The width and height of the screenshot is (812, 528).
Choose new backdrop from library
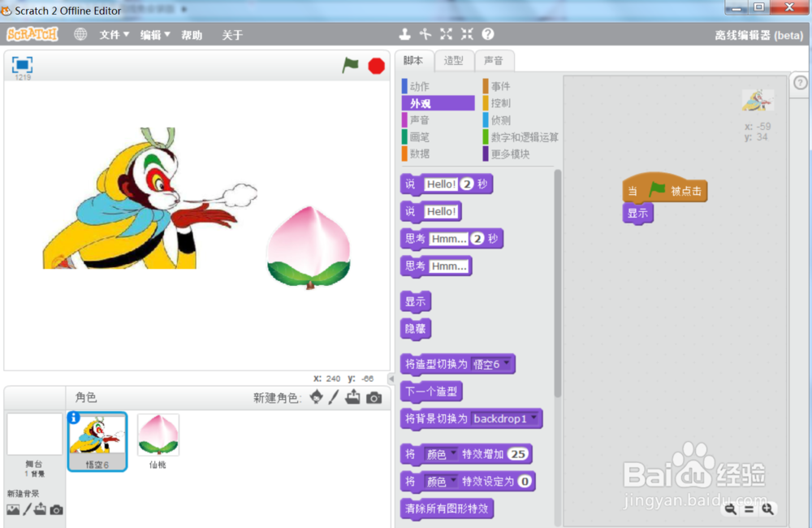[13, 510]
